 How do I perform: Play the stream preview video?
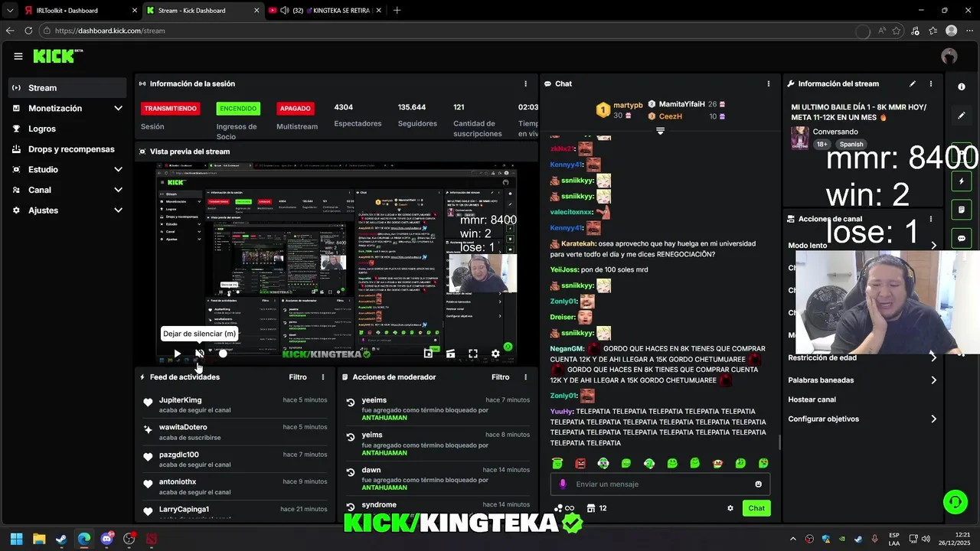[x=177, y=354]
